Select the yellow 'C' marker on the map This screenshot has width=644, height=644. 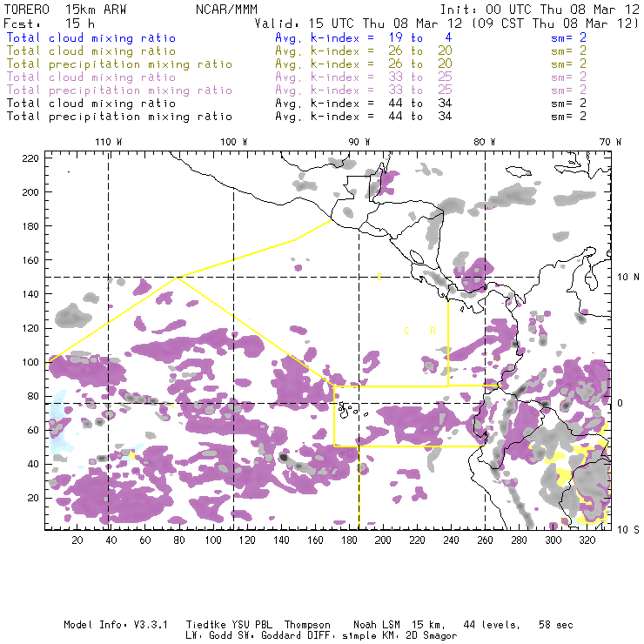pos(406,331)
